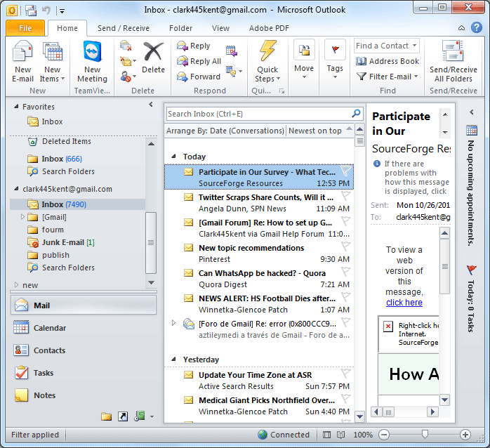Collapse the Favorites group
This screenshot has height=448, width=490.
(16, 107)
